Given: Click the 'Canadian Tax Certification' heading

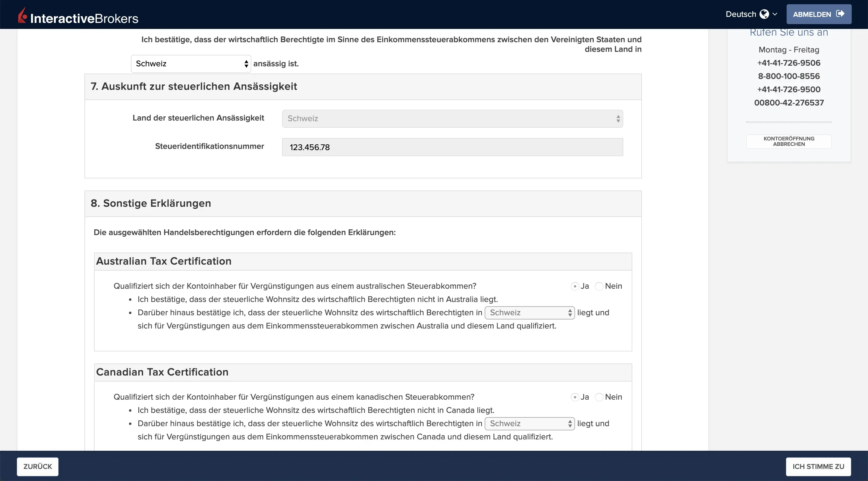Looking at the screenshot, I should point(162,372).
